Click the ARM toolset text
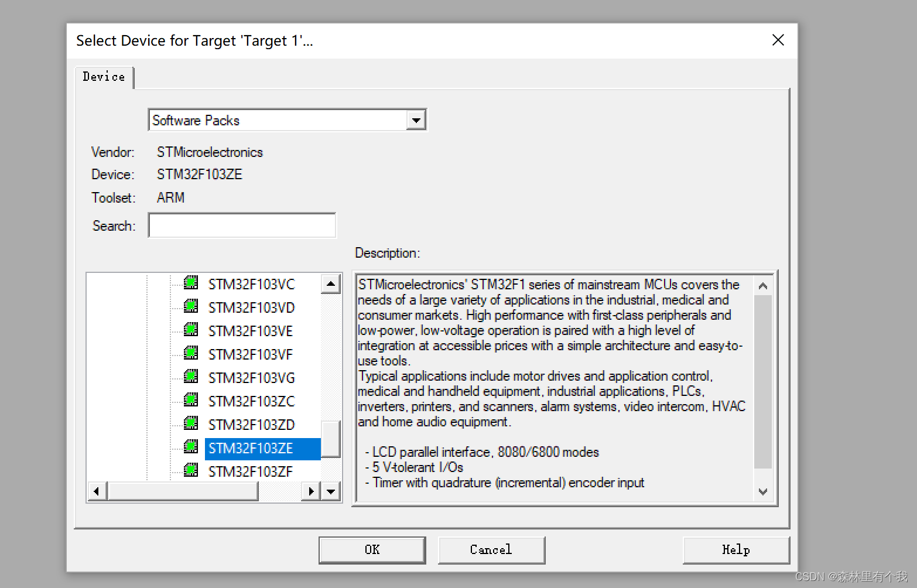Viewport: 917px width, 588px height. click(170, 198)
